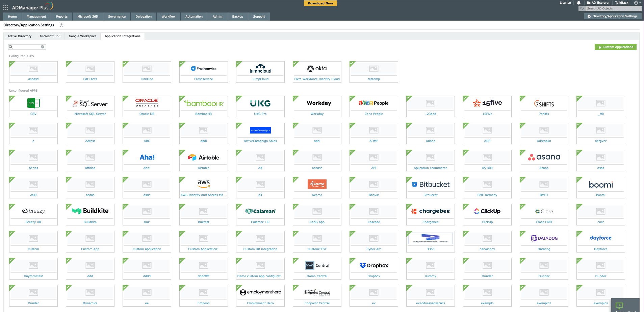
Task: Expand the user account dropdown arrow
Action: 640,3
